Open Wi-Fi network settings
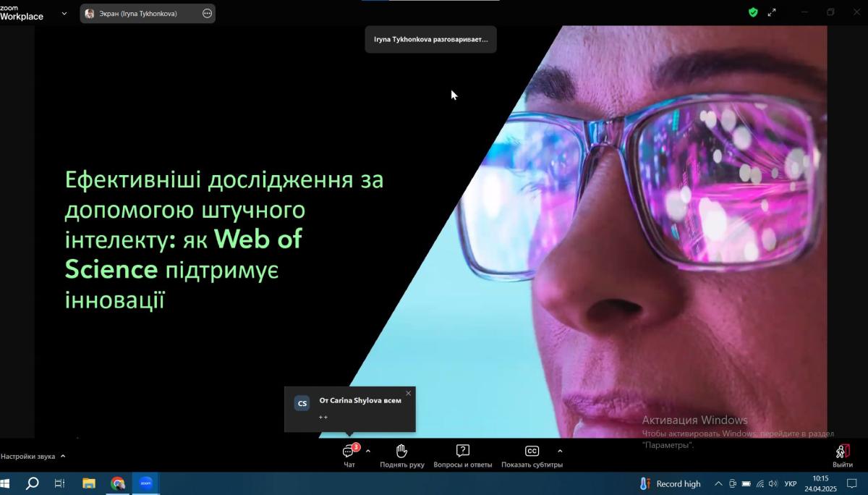 coord(760,483)
